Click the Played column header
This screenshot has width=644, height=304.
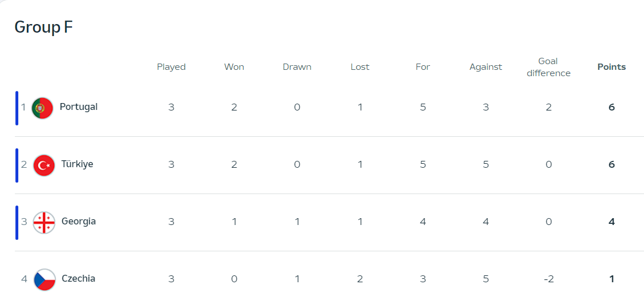(171, 67)
